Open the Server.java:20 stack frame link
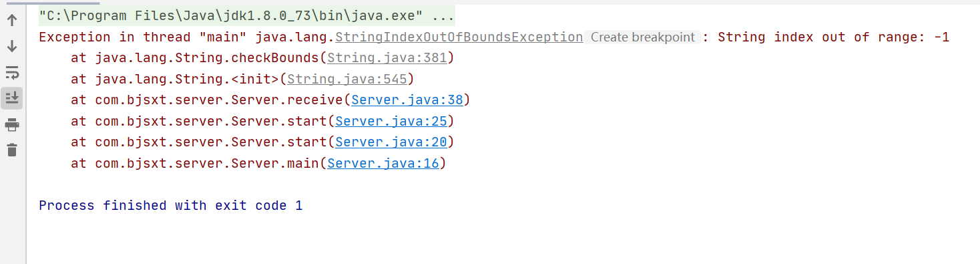The image size is (980, 264). [x=391, y=142]
